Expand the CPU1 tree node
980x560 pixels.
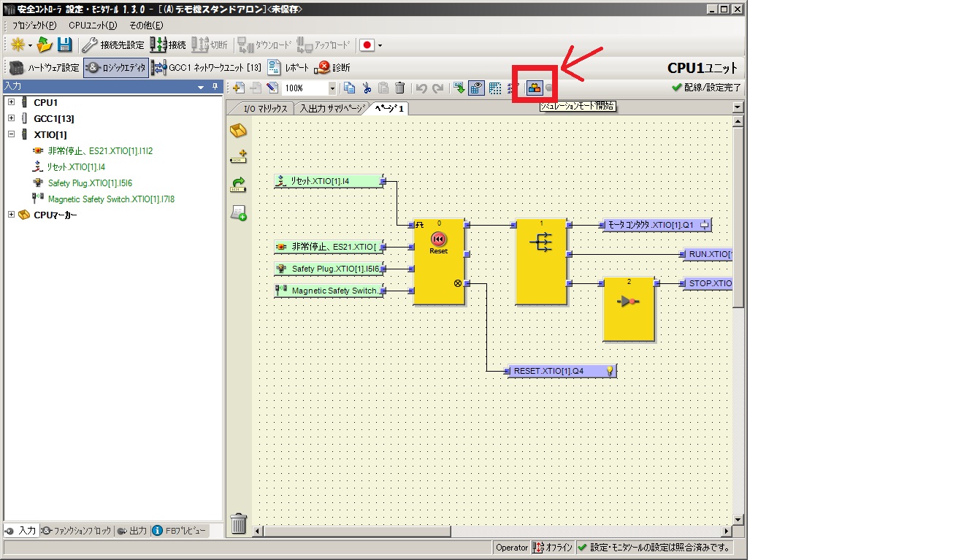(11, 102)
